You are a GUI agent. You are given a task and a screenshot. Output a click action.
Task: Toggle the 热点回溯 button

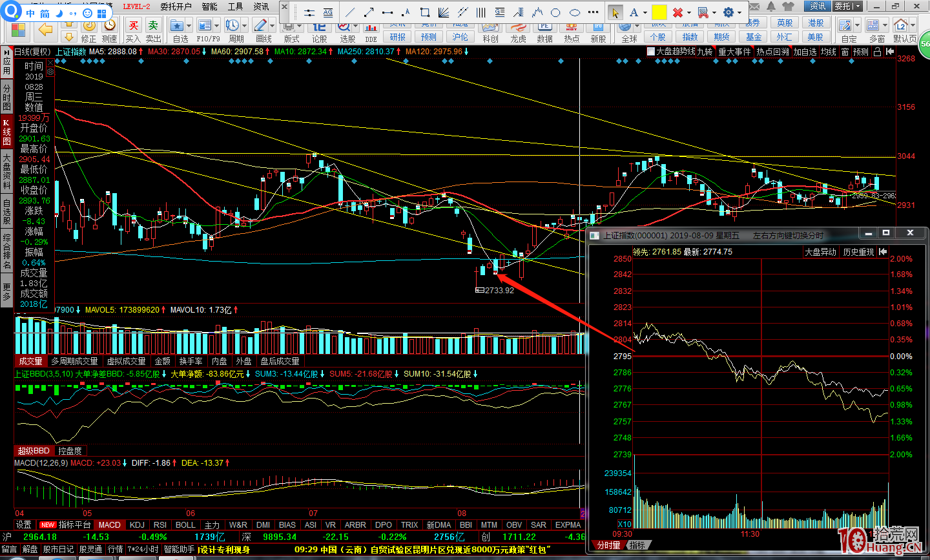(x=772, y=52)
